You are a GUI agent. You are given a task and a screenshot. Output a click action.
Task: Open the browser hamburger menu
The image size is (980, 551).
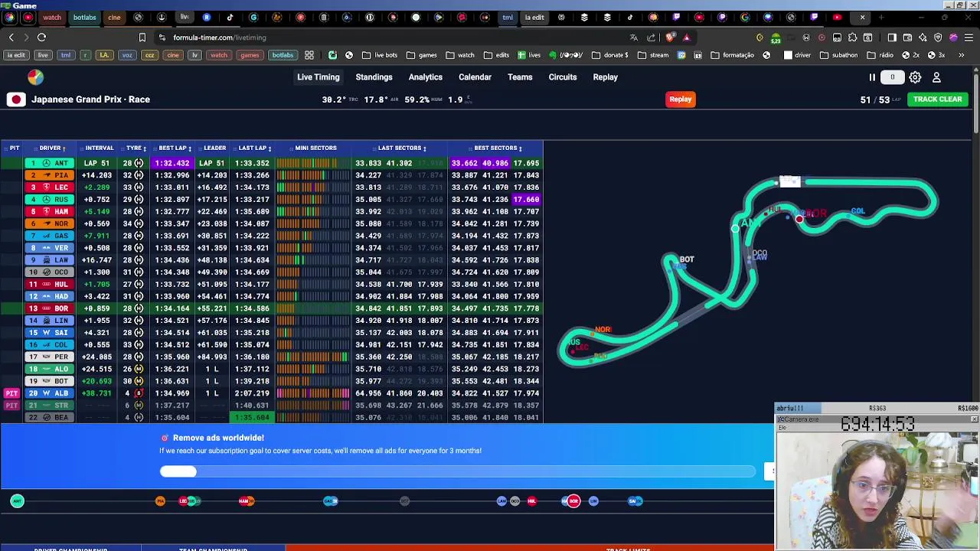(x=969, y=37)
